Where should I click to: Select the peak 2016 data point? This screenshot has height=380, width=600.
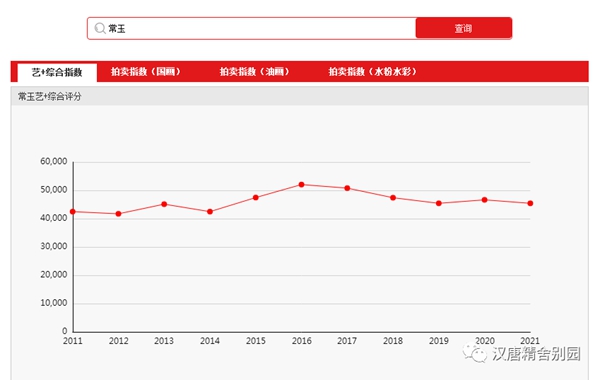pos(302,185)
